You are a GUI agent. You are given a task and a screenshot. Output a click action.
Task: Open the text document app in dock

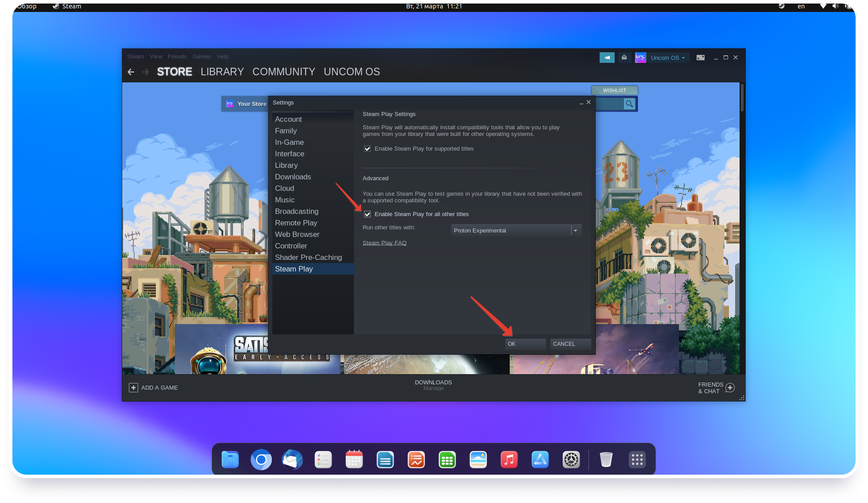[385, 460]
